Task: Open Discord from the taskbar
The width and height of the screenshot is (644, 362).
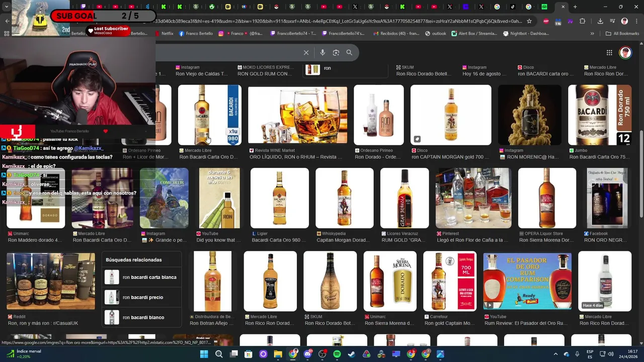Action: pos(307,354)
